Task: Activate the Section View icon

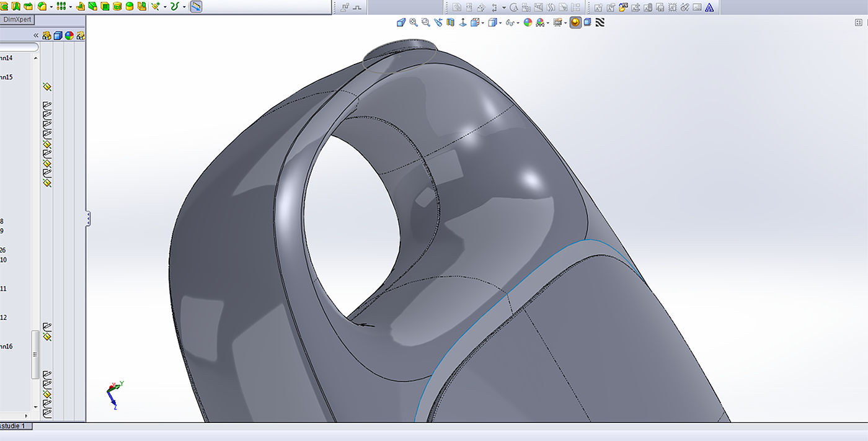Action: coord(450,22)
